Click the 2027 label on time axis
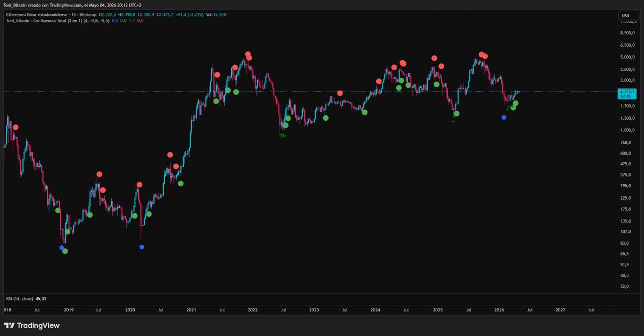Viewport: 644px width, 336px height. click(560, 310)
